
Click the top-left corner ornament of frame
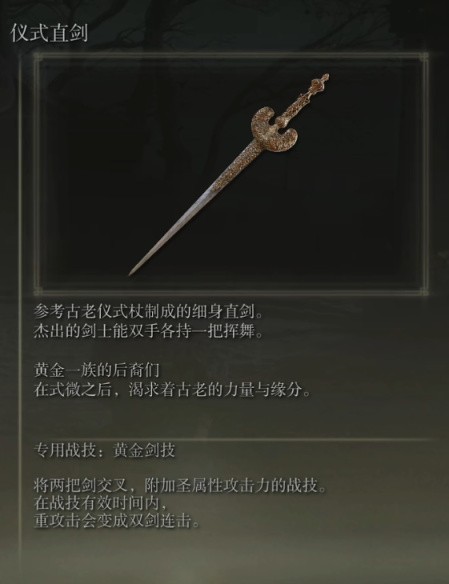[x=36, y=56]
